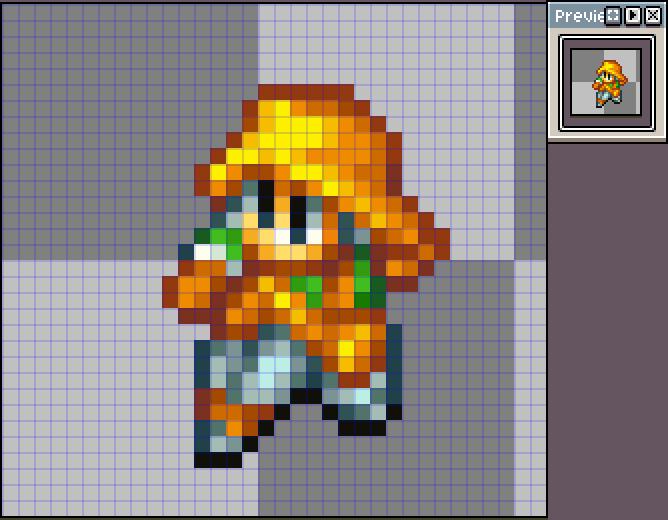Close the Preview window
The height and width of the screenshot is (520, 668).
[653, 16]
